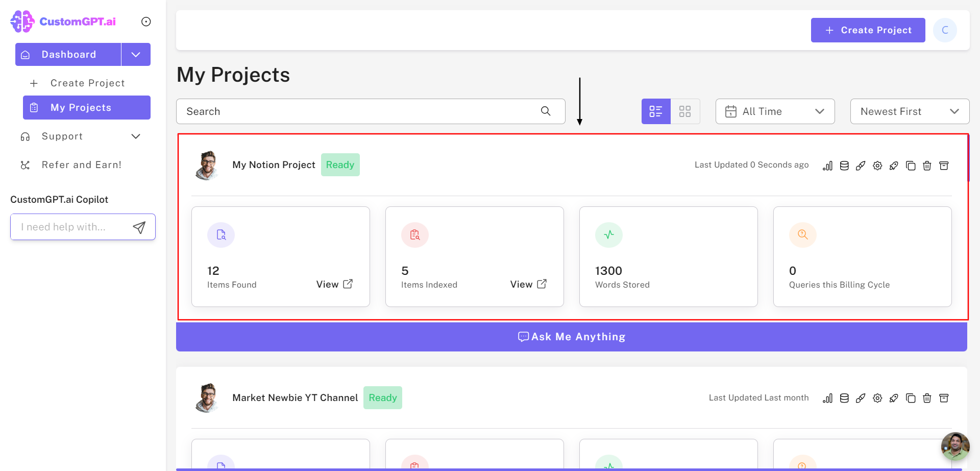This screenshot has width=980, height=471.
Task: Click 'Last Updated Last month' text
Action: 758,397
